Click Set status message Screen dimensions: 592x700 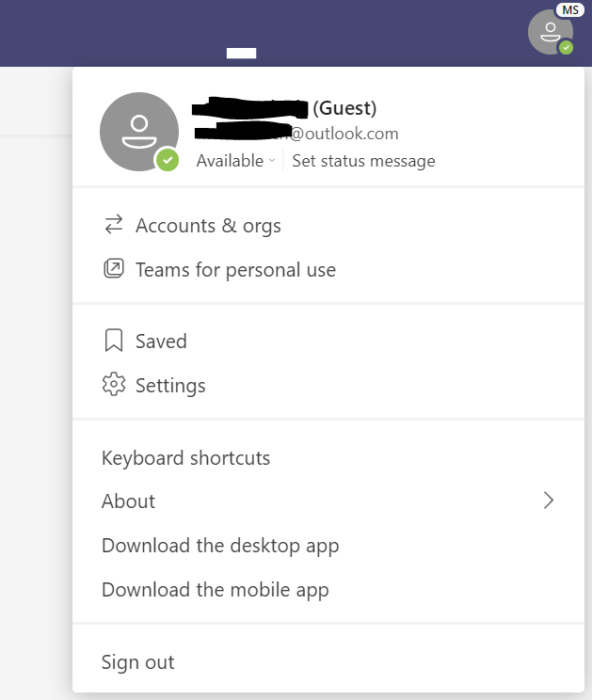[363, 161]
